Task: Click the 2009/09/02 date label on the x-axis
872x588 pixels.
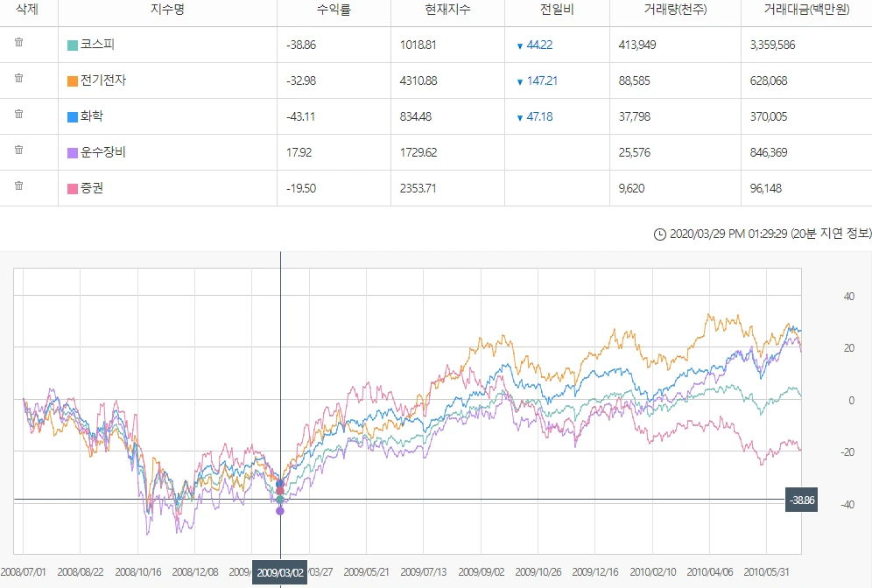Action: pos(481,572)
